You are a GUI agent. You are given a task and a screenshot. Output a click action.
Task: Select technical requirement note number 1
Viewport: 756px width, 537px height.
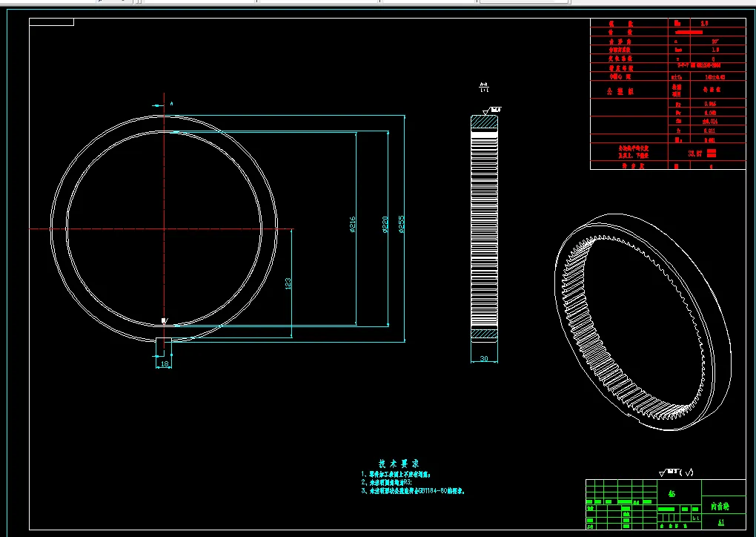(396, 475)
